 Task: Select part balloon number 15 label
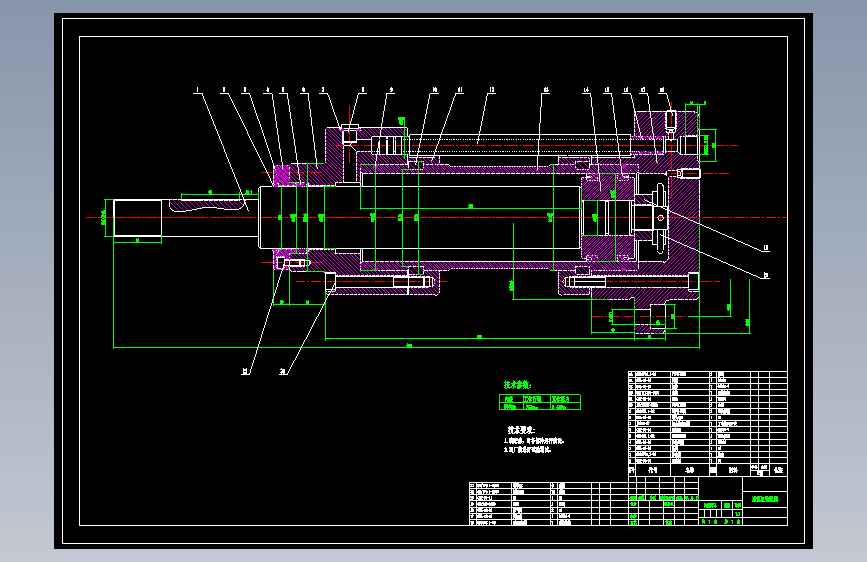pyautogui.click(x=607, y=90)
